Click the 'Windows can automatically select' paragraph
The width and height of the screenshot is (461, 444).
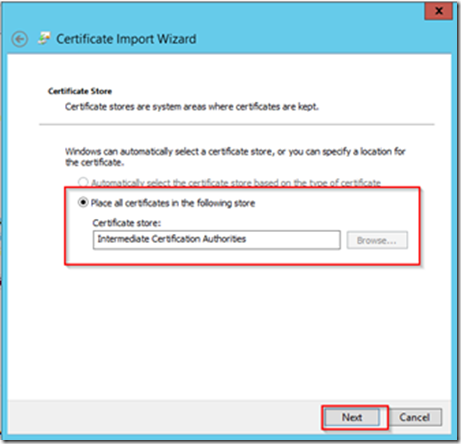tap(235, 157)
